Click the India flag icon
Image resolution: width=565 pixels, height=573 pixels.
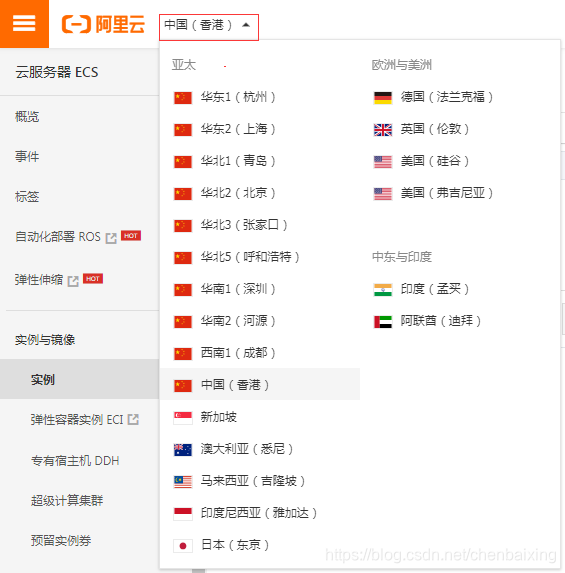(x=383, y=289)
